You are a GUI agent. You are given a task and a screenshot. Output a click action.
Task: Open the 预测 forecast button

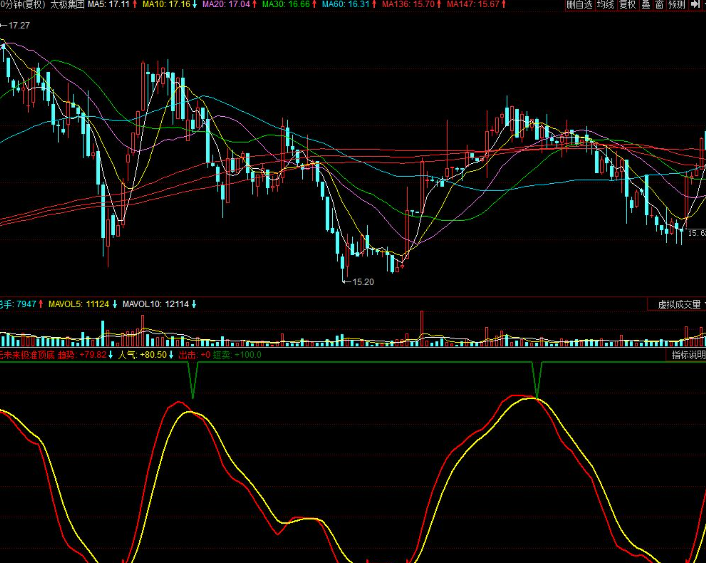click(x=677, y=5)
